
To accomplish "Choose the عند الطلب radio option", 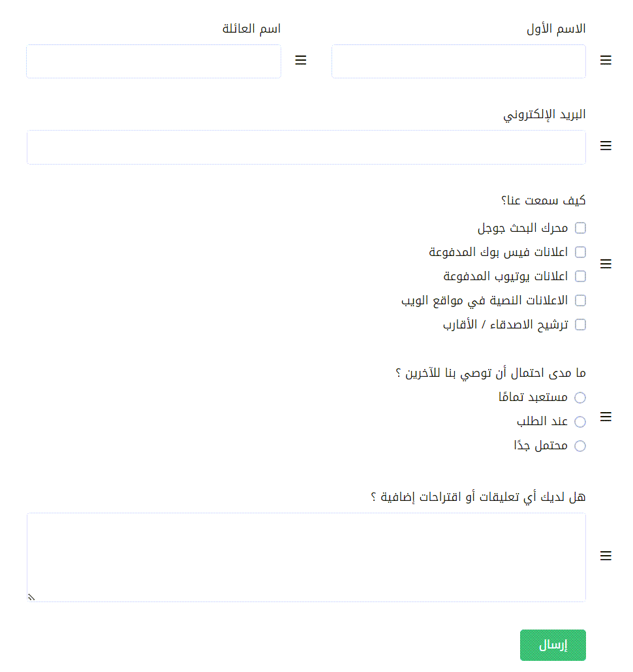I will 580,422.
